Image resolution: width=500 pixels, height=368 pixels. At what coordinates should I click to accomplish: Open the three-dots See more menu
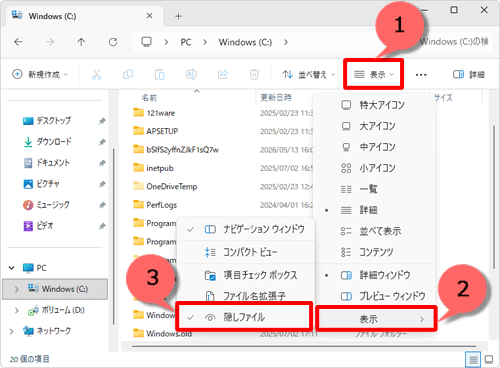(421, 75)
